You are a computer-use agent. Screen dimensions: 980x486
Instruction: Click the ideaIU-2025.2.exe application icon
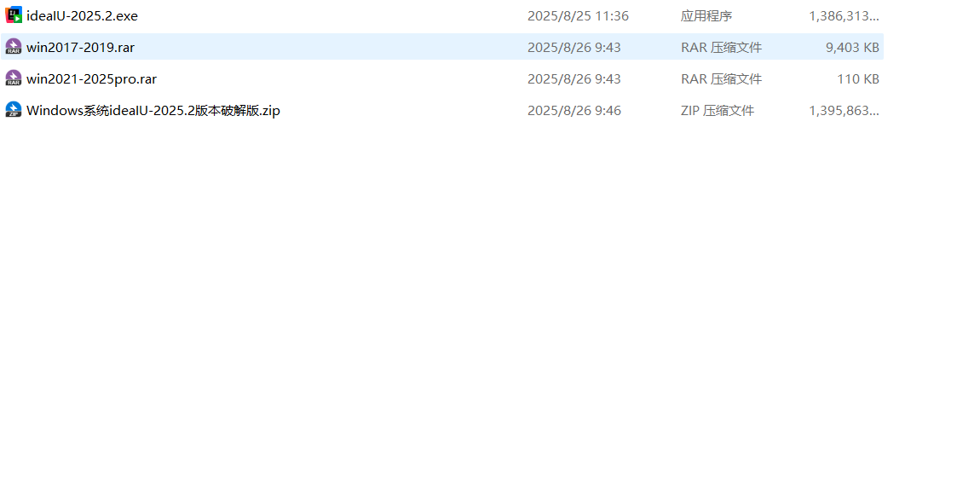13,15
